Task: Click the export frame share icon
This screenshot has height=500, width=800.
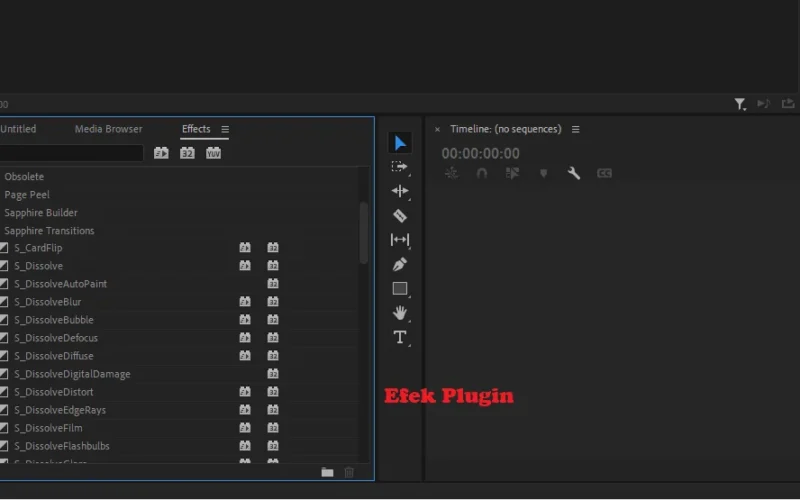Action: tap(788, 104)
